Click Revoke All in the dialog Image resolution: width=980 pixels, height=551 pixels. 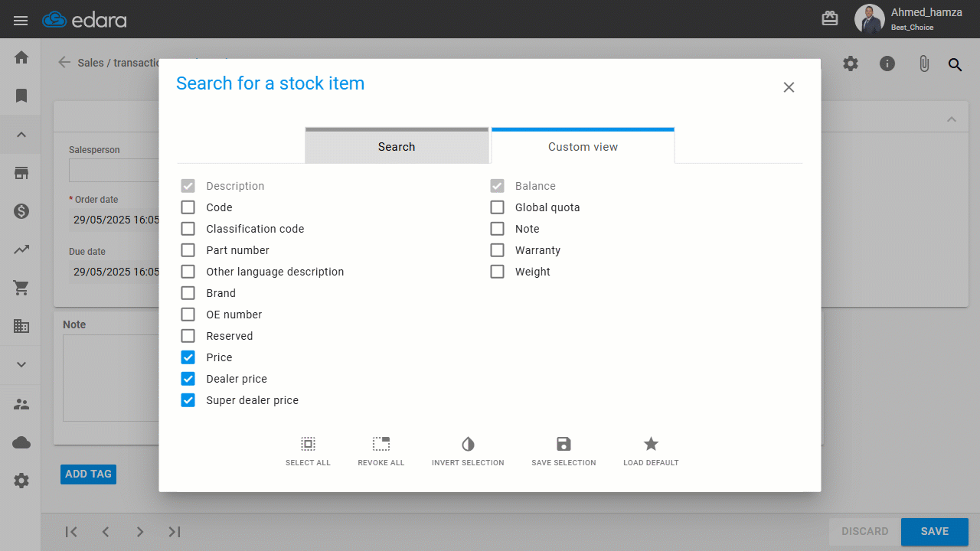[381, 451]
